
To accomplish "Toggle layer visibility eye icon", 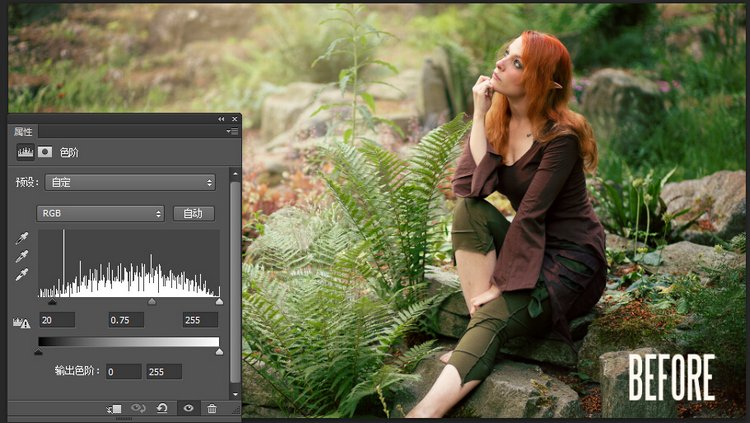I will coord(188,408).
